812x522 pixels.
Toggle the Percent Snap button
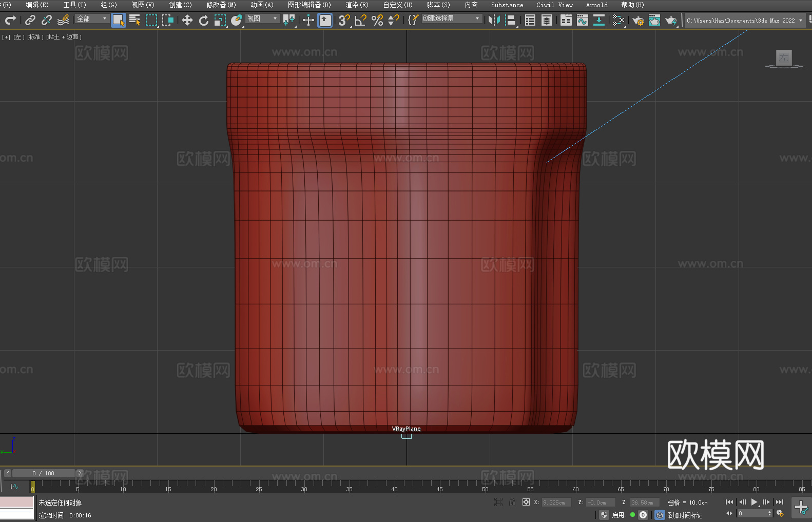(377, 20)
